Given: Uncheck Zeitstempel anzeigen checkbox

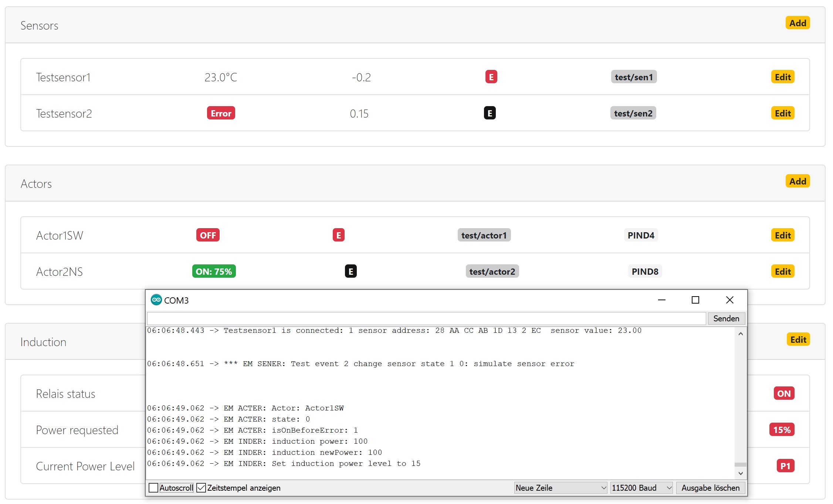Looking at the screenshot, I should tap(201, 488).
